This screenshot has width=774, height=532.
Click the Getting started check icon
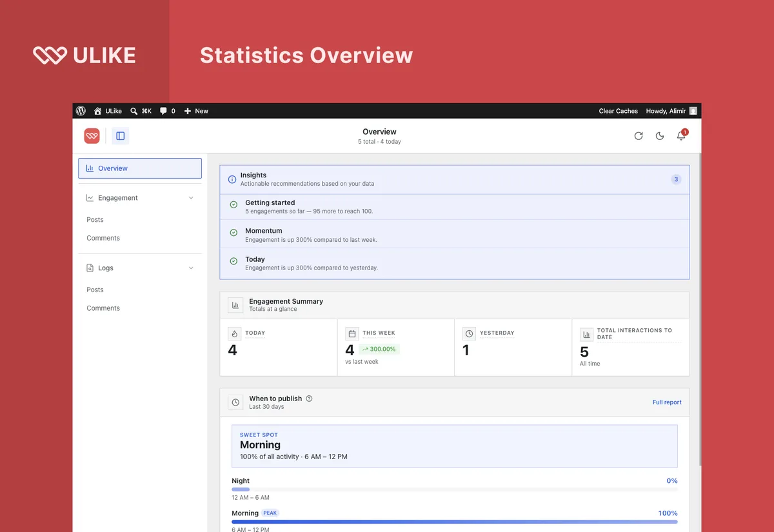[x=233, y=204]
